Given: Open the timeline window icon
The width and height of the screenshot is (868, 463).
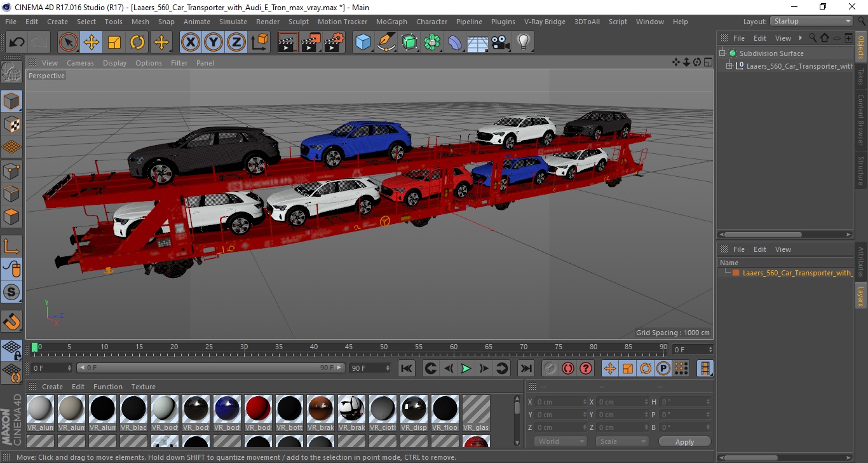Looking at the screenshot, I should pos(705,368).
